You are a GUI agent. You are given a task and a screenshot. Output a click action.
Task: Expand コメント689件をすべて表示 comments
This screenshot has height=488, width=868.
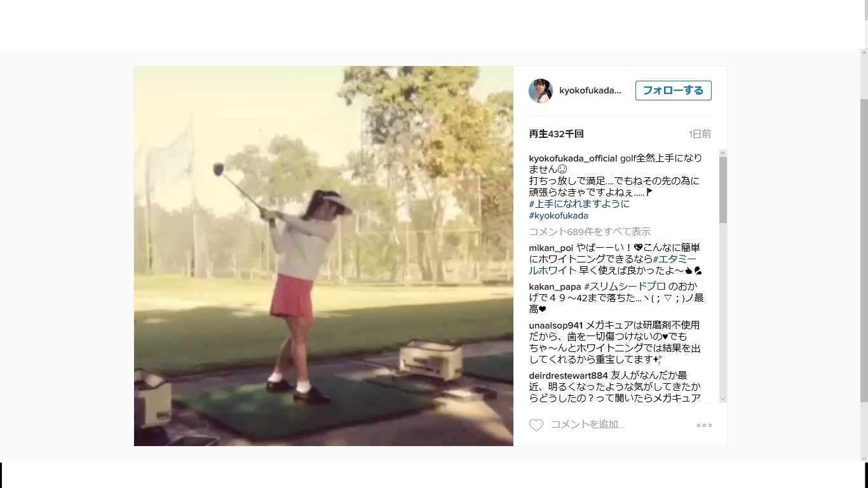[x=590, y=231]
